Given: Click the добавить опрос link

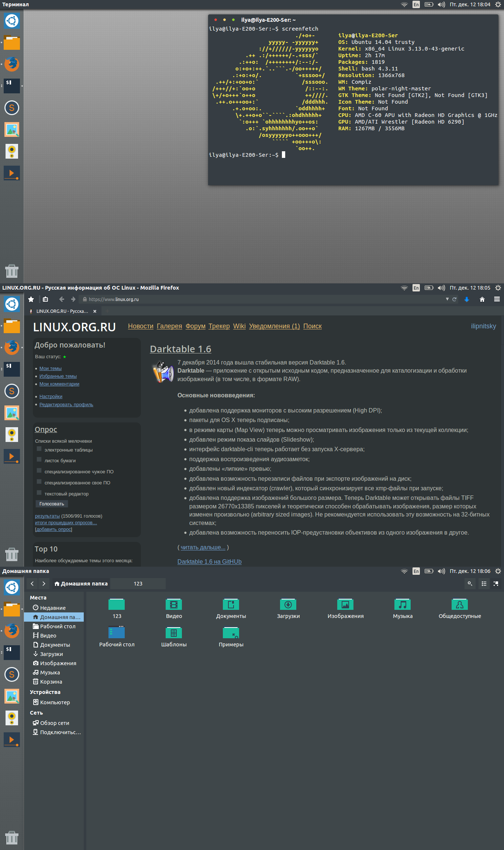Looking at the screenshot, I should 53,529.
